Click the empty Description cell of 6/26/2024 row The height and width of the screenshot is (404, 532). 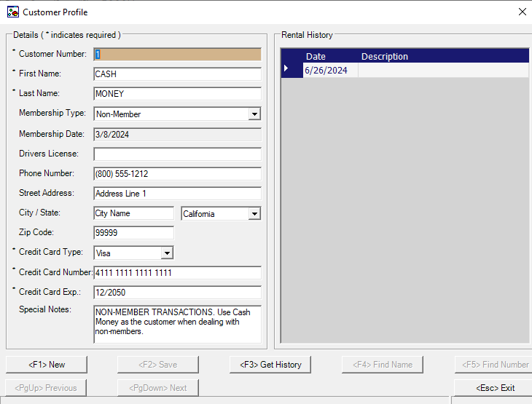coord(443,70)
